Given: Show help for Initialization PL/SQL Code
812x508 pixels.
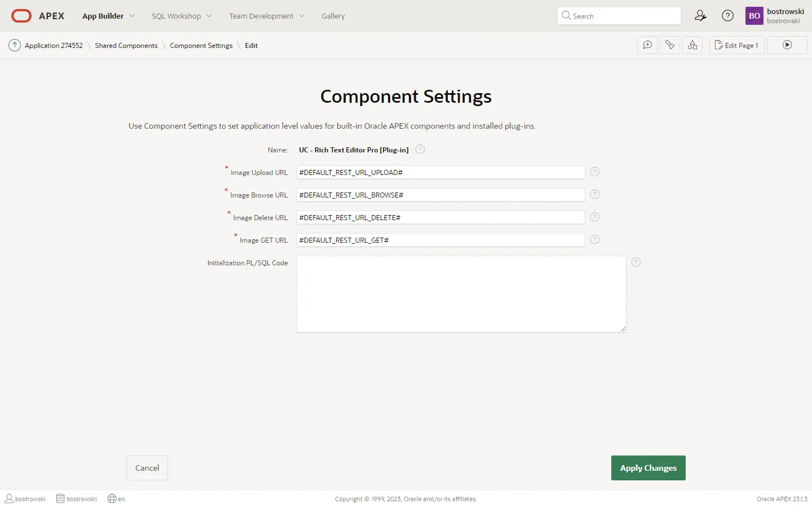Looking at the screenshot, I should point(636,262).
